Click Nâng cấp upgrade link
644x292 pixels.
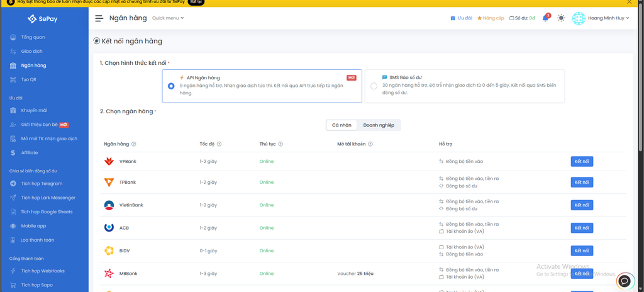coord(491,18)
